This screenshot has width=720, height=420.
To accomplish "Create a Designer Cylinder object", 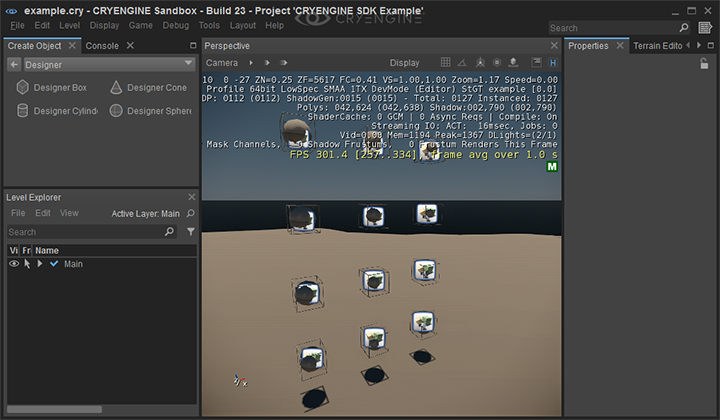I will pos(57,111).
